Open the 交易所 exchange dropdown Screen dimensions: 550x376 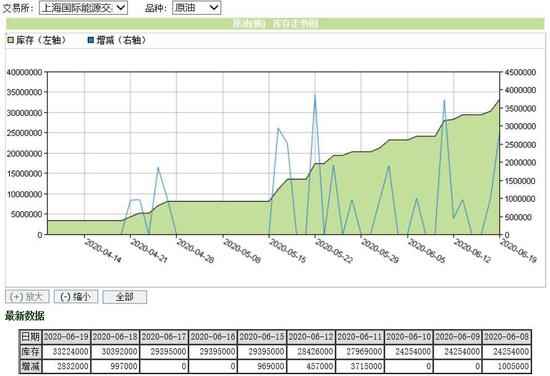coord(83,7)
